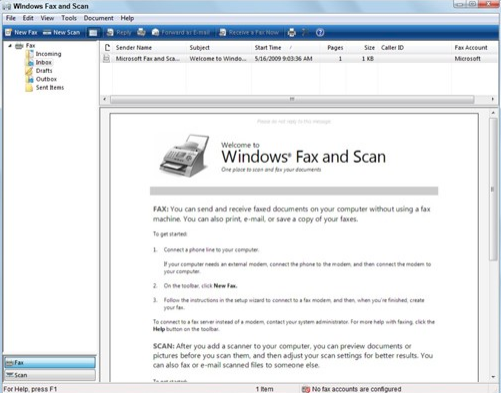501x393 pixels.
Task: Click the blue Help question-mark icon
Action: [x=320, y=32]
